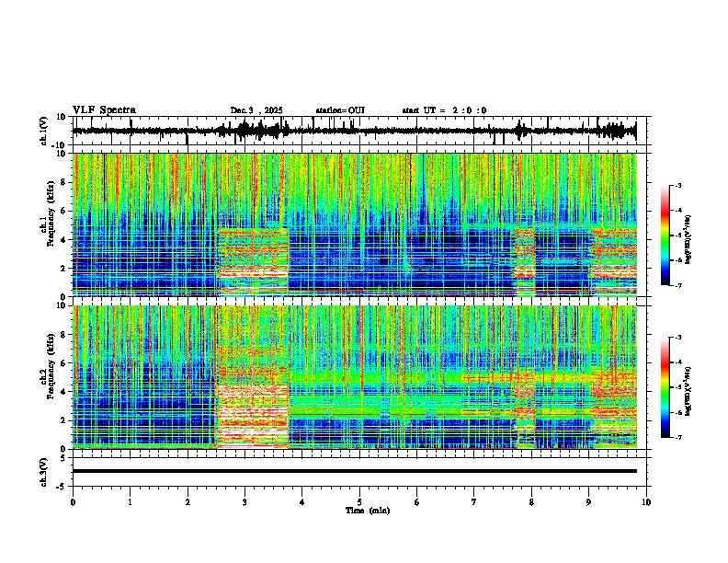The width and height of the screenshot is (728, 563).
Task: Click the "6" kHz tick on ch.1 frequency axis
Action: click(63, 212)
